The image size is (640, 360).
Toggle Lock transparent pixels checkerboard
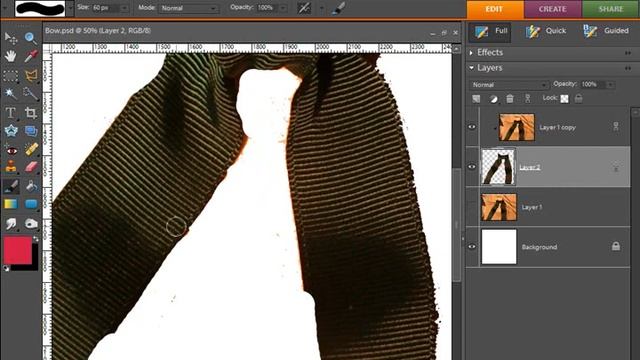tap(564, 98)
